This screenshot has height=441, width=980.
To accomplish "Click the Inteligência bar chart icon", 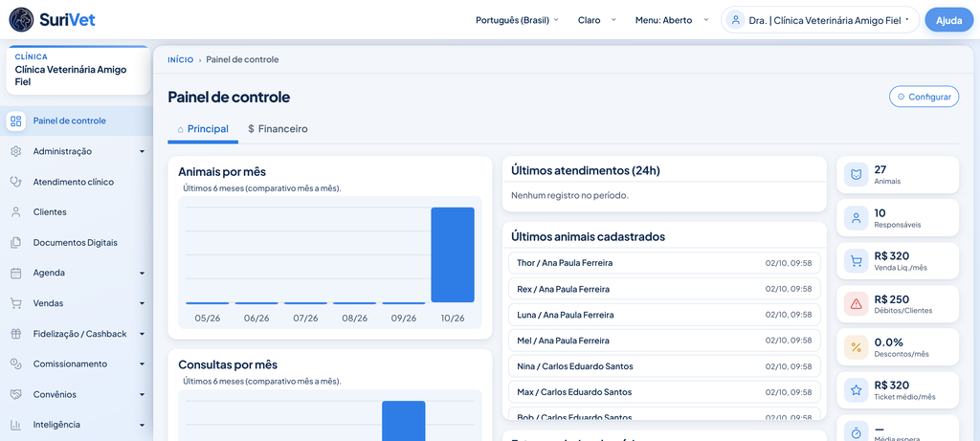I will [16, 425].
